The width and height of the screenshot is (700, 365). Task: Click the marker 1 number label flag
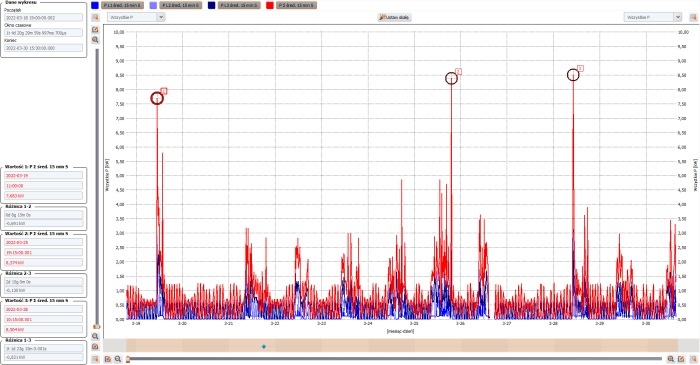point(164,91)
